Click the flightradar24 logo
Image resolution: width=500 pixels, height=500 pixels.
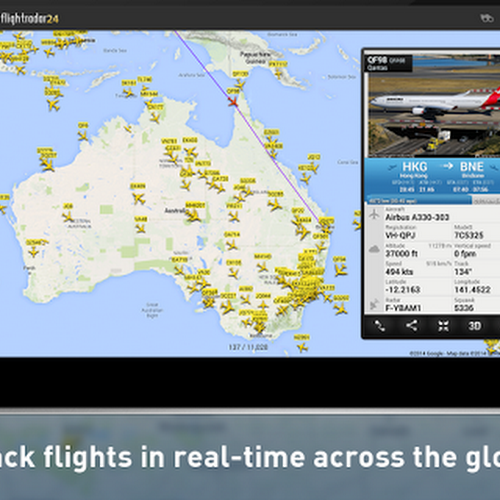click(x=29, y=18)
